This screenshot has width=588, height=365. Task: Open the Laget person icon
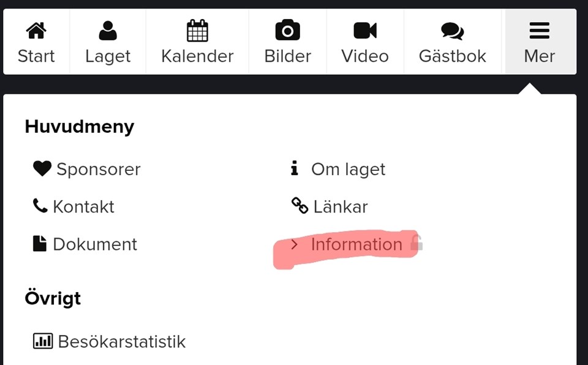[108, 30]
